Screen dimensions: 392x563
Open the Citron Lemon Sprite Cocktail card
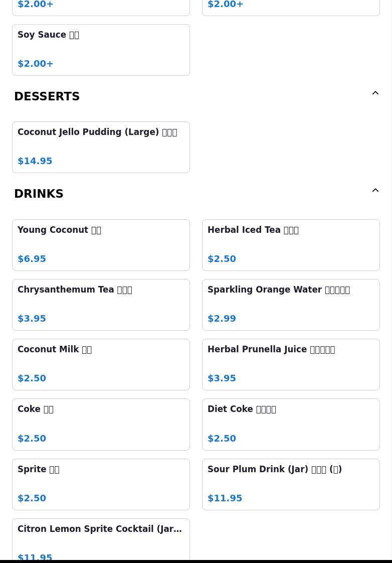coord(101,539)
